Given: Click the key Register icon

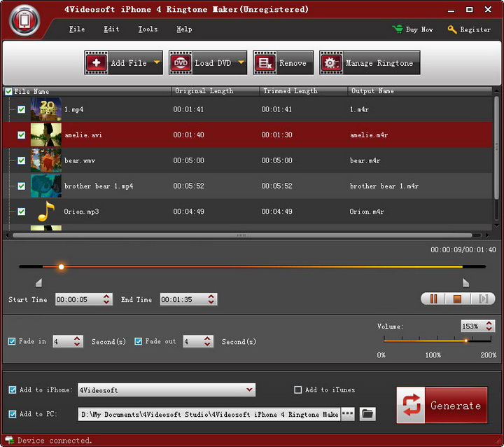Looking at the screenshot, I should (x=452, y=29).
